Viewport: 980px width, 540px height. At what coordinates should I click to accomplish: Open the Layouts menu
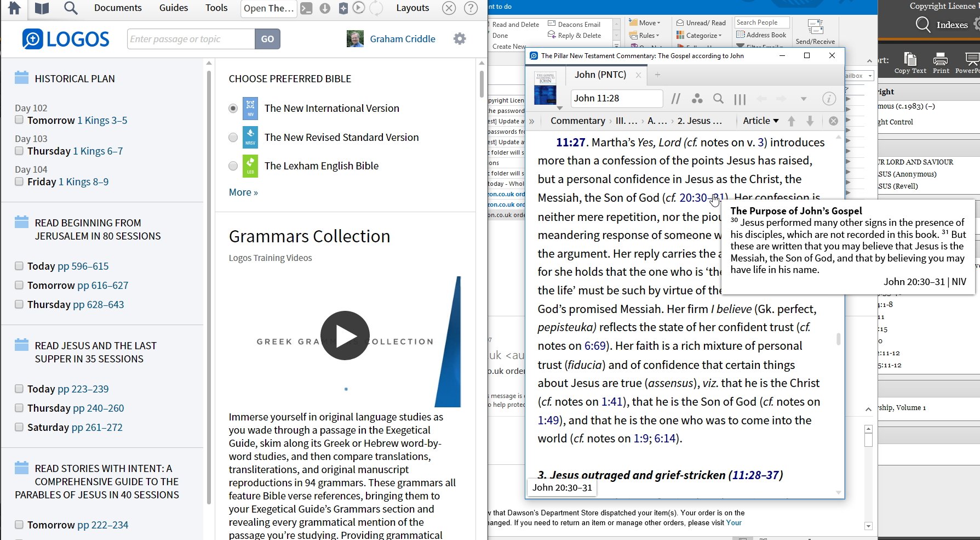(412, 8)
